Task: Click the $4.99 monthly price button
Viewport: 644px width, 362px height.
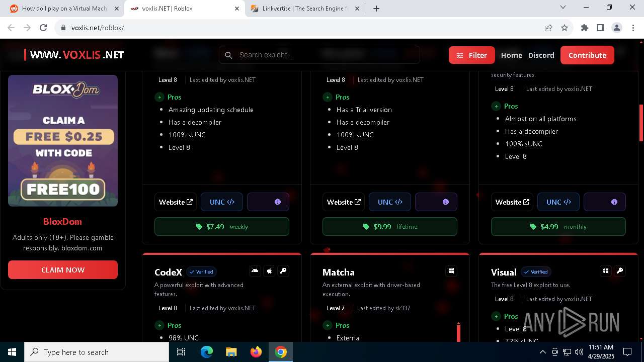Action: tap(558, 227)
